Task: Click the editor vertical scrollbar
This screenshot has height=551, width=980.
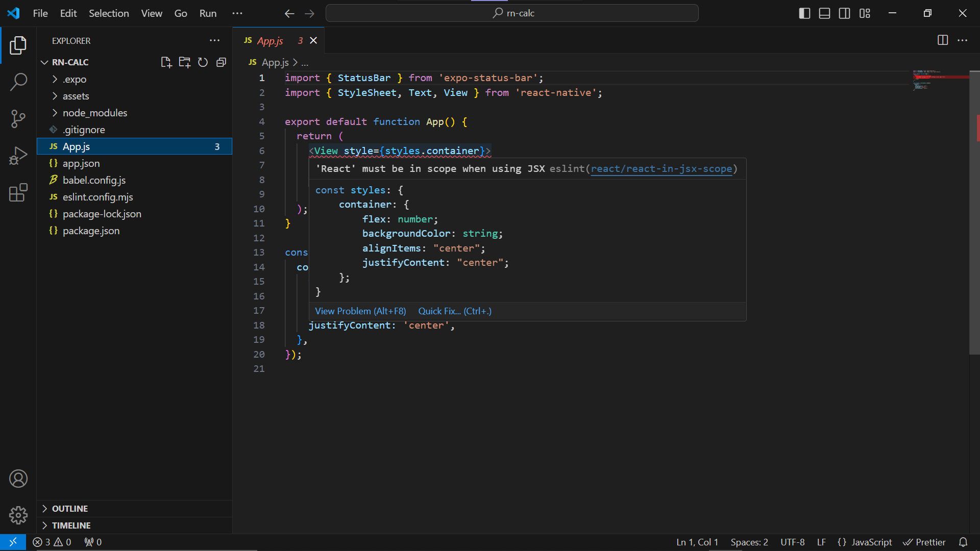Action: (974, 213)
